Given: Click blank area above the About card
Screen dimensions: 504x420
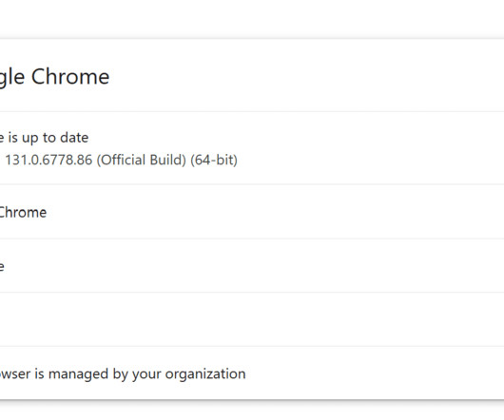Looking at the screenshot, I should (x=252, y=19).
